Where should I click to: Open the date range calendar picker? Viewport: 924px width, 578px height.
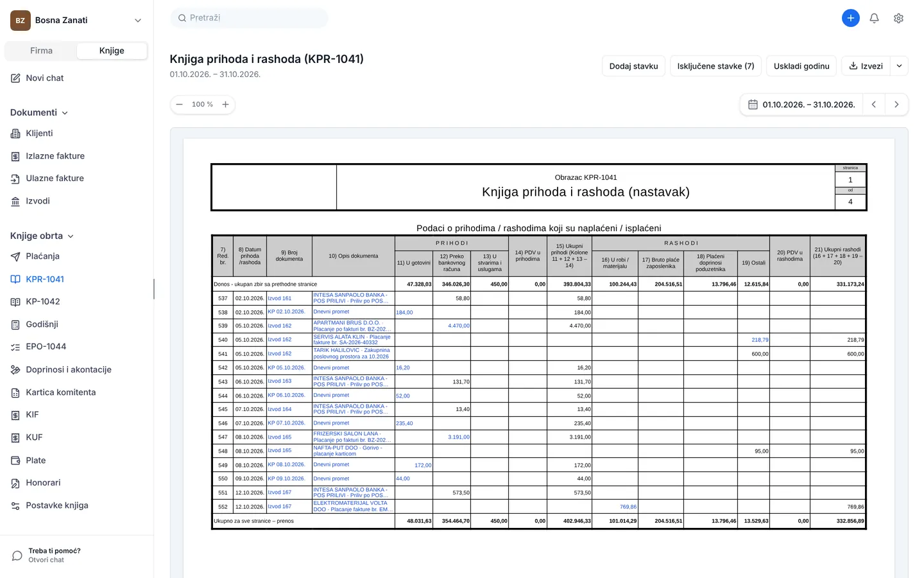click(801, 105)
